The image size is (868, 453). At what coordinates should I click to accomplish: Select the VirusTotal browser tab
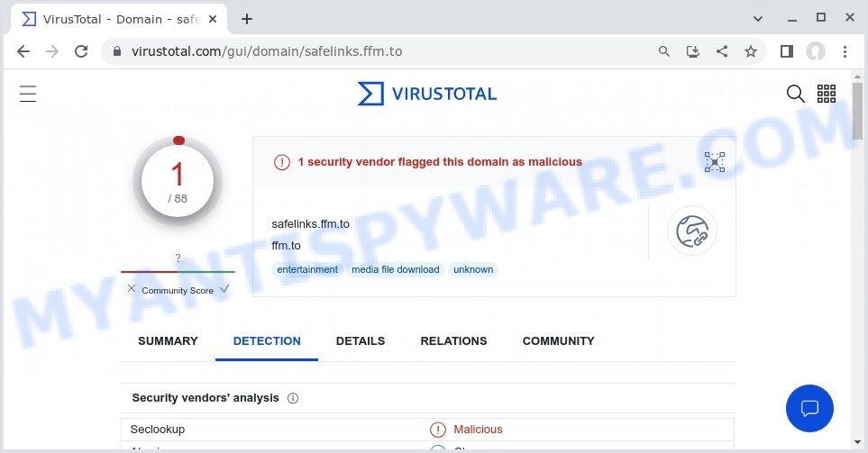pos(119,19)
